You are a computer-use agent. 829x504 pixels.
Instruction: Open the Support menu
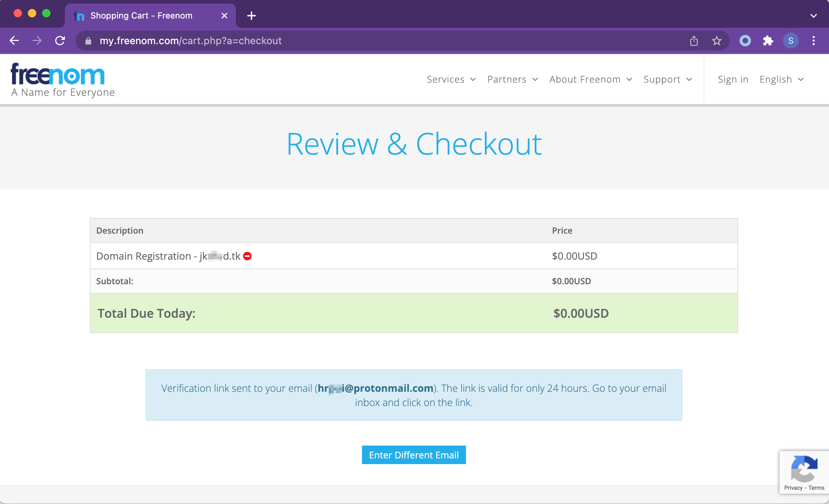[x=668, y=79]
